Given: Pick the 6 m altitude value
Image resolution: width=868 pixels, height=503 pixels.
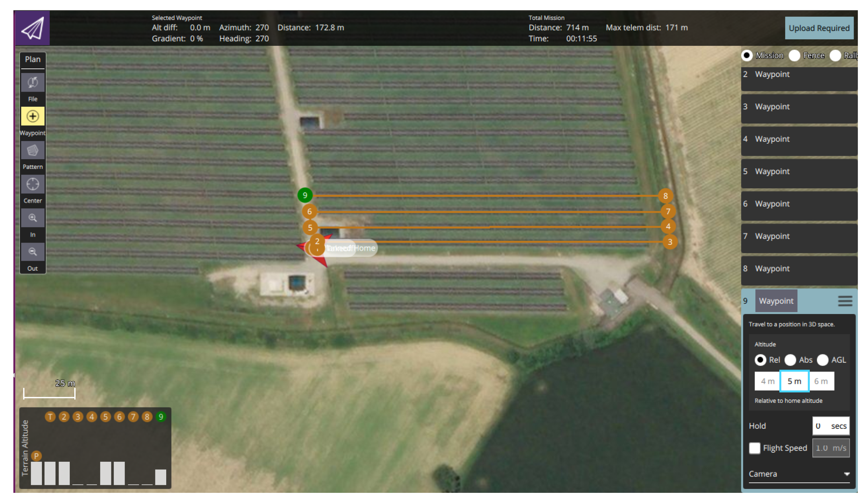Looking at the screenshot, I should point(821,381).
